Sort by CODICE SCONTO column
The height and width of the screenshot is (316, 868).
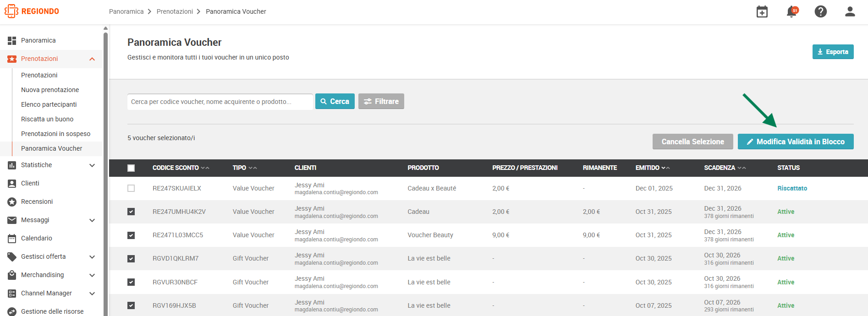coord(181,168)
